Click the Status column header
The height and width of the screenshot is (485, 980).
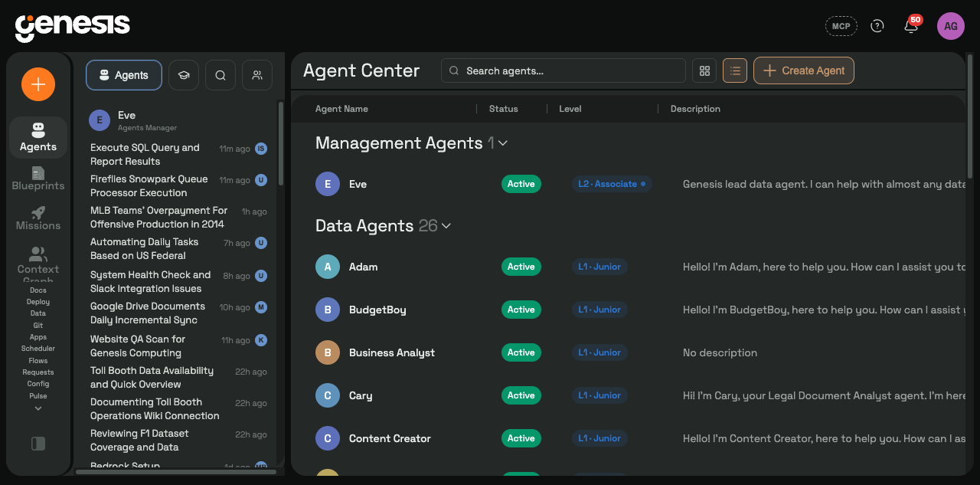point(504,109)
